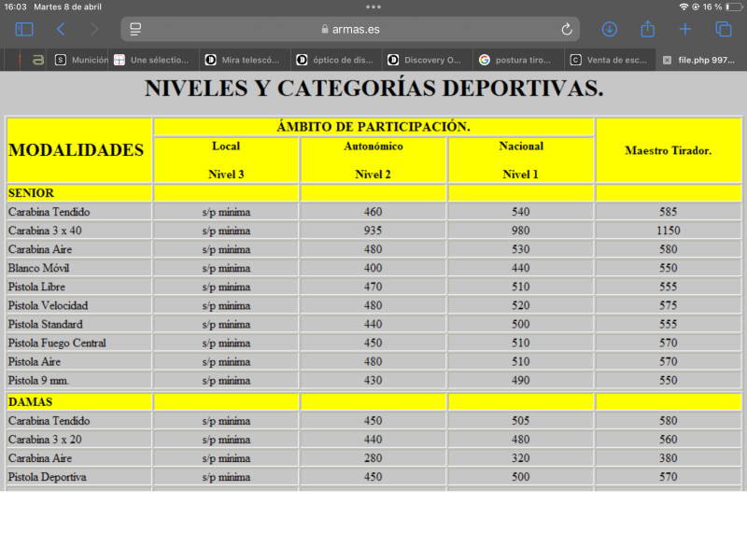Tap the armas.es address bar
747x560 pixels.
(350, 29)
